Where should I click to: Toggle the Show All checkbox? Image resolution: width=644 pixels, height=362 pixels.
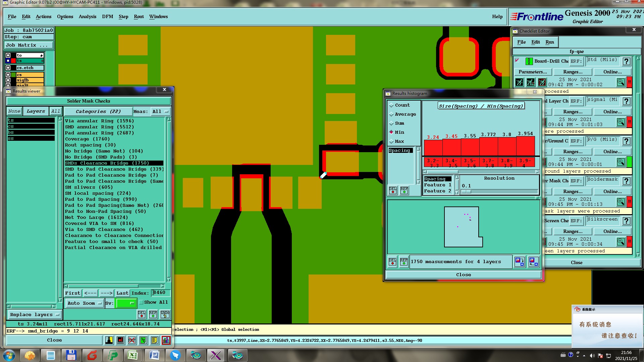click(141, 302)
